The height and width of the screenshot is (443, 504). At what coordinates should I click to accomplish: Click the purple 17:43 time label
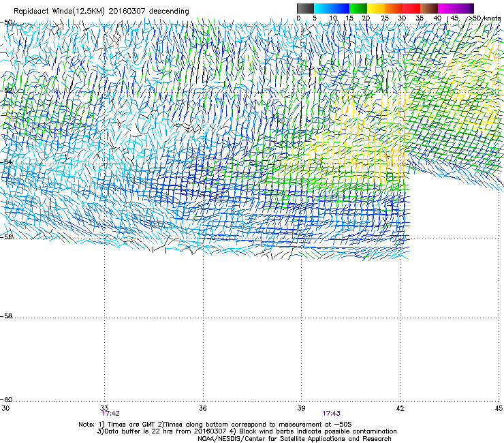[332, 414]
